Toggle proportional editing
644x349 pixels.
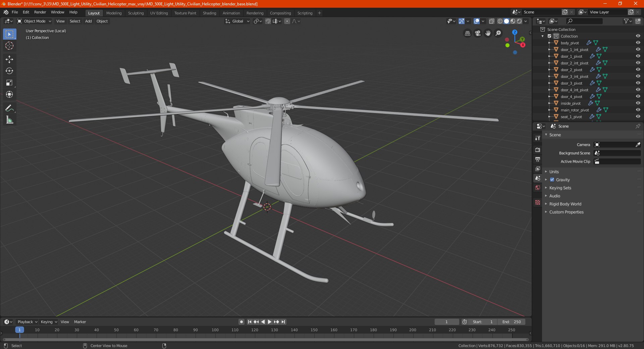click(x=287, y=21)
